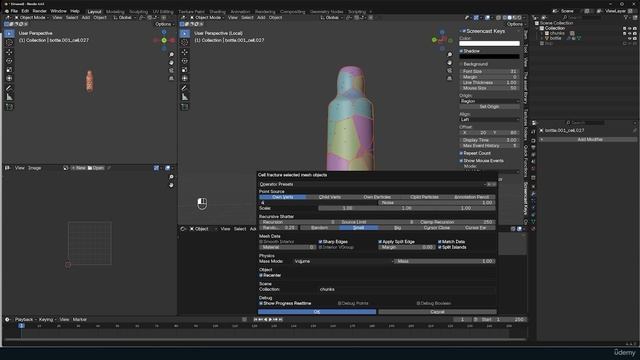Select the Rotate tool in the left viewport toolbar
Screen dimensions: 640x360
tap(9, 61)
